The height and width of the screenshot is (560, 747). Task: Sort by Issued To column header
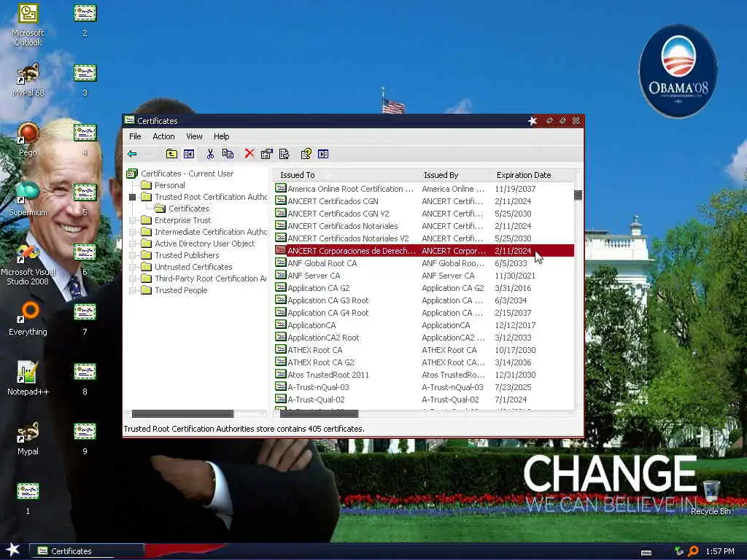347,175
